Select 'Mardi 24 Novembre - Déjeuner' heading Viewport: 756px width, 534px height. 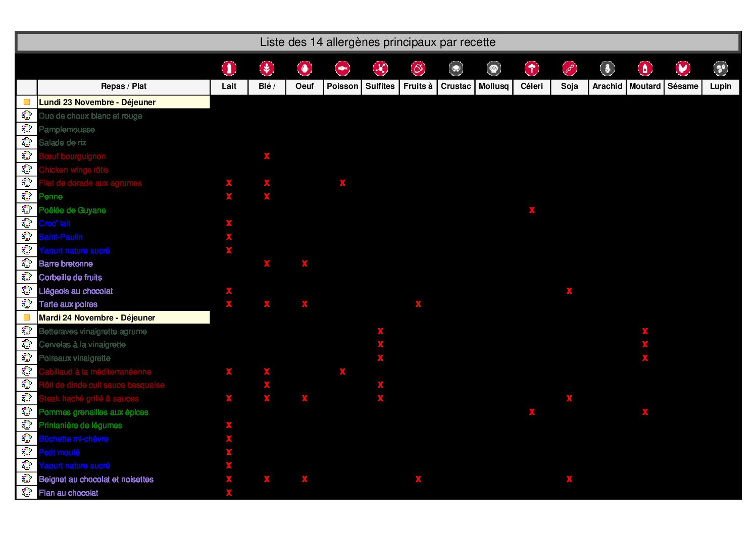point(97,317)
